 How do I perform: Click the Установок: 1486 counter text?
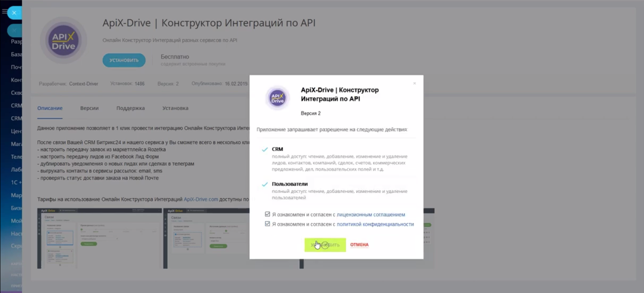point(127,84)
